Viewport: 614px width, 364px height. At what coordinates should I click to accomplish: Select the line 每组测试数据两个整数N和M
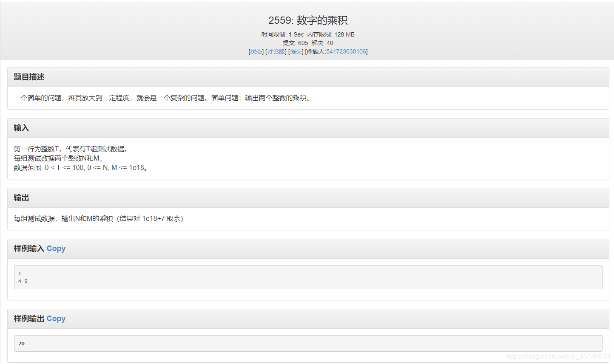pyautogui.click(x=58, y=158)
